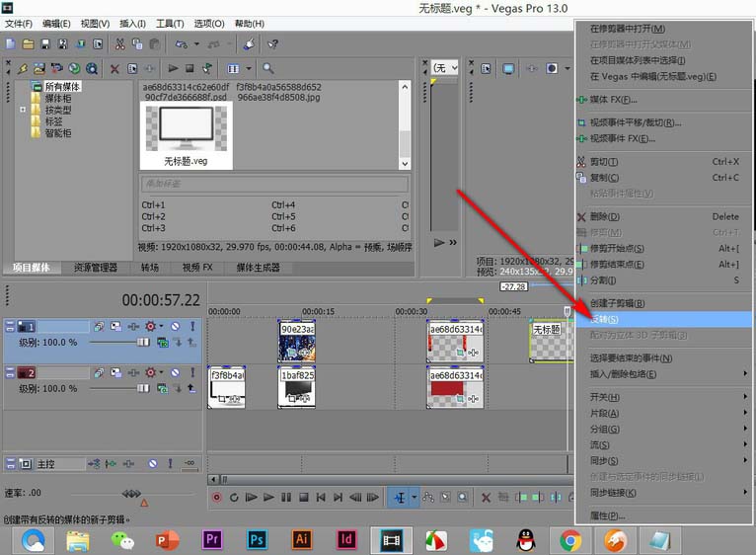Open track 2 automation settings dropdown
Screen dimensions: 756x555
click(161, 372)
